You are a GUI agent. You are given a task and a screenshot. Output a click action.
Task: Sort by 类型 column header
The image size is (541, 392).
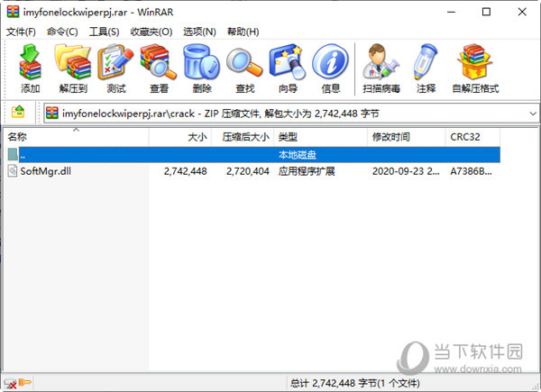[x=320, y=137]
